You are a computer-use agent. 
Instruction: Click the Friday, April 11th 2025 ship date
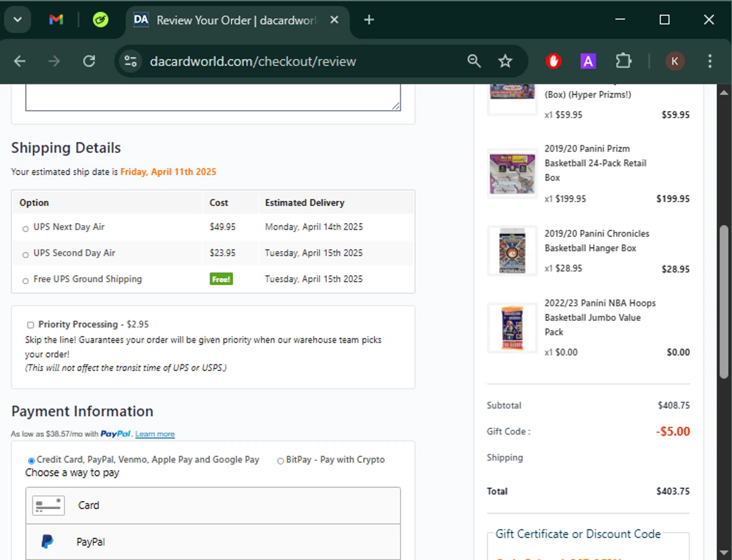point(168,172)
